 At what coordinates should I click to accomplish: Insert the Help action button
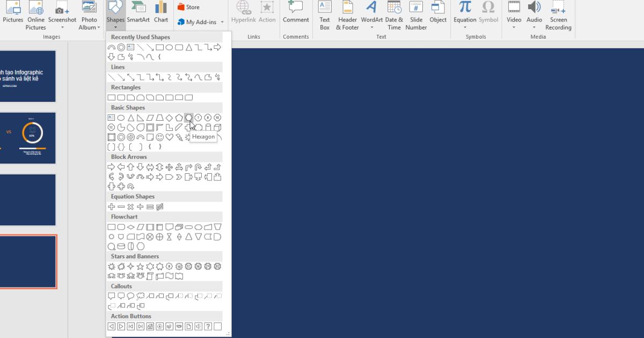[208, 326]
